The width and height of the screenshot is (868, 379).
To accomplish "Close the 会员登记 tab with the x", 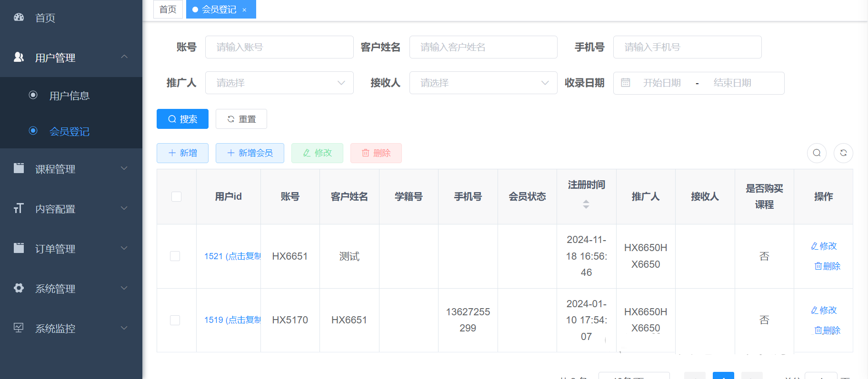I will [x=244, y=10].
